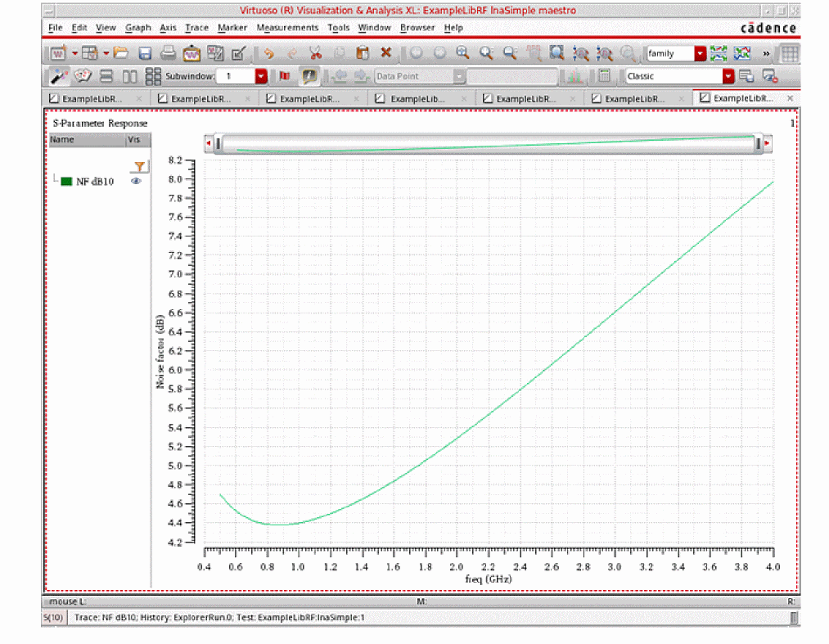Viewport: 829px width, 644px height.
Task: Click the Save floppy disk icon
Action: pos(145,54)
